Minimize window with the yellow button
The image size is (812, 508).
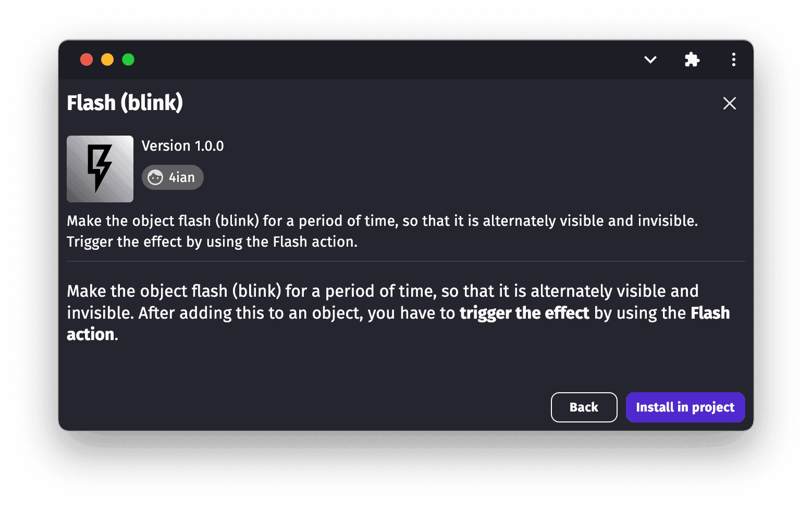coord(107,60)
